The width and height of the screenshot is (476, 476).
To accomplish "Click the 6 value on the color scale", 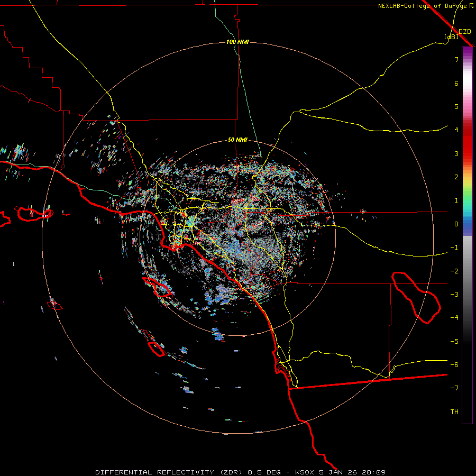I will pyautogui.click(x=456, y=83).
